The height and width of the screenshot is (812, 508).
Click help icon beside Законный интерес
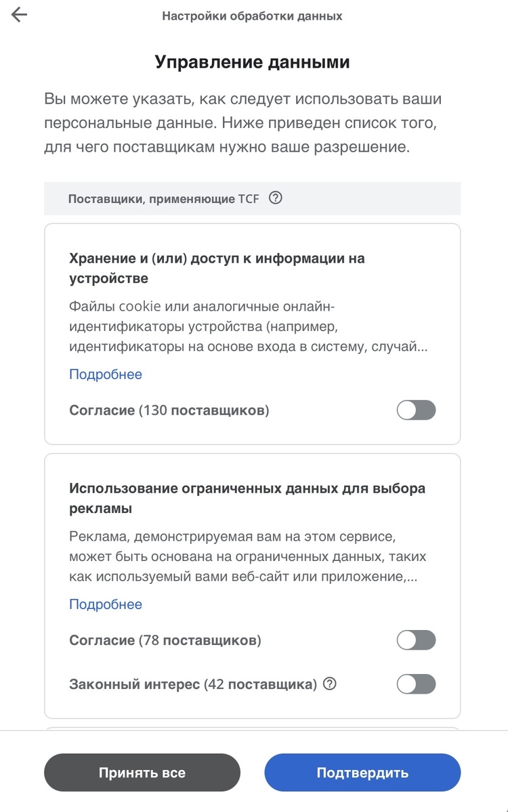[330, 684]
